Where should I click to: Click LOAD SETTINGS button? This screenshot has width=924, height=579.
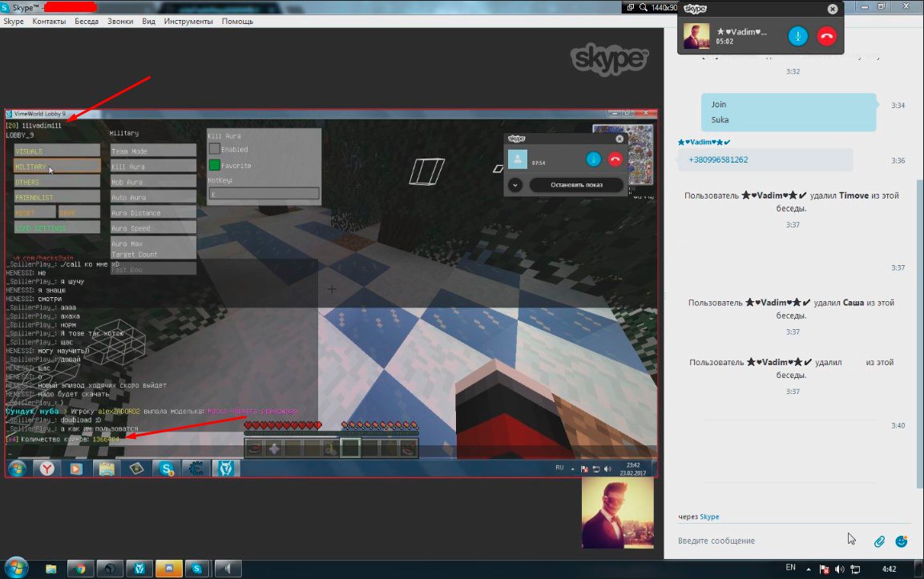coord(57,227)
